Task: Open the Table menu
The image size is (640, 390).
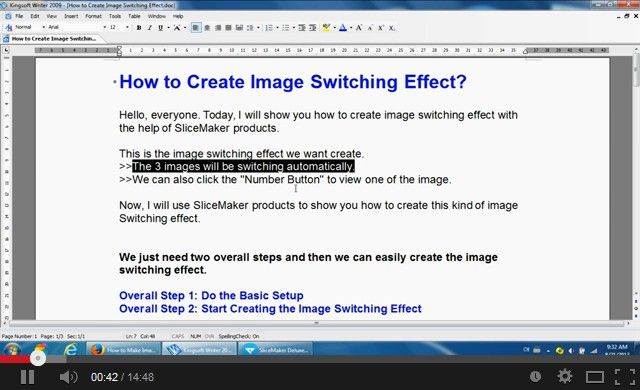Action: tap(134, 16)
